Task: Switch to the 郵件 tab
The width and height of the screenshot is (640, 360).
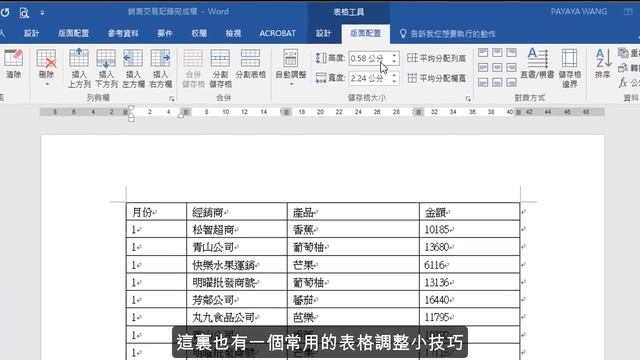Action: pos(165,33)
